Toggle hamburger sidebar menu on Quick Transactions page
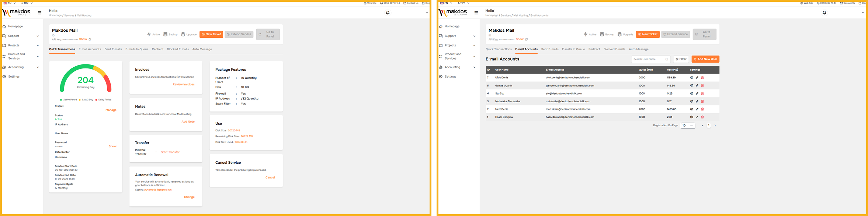This screenshot has height=216, width=868. pyautogui.click(x=39, y=13)
